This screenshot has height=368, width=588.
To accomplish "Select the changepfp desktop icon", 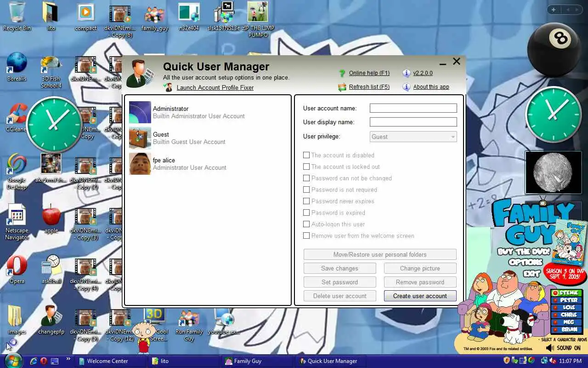I will [51, 316].
